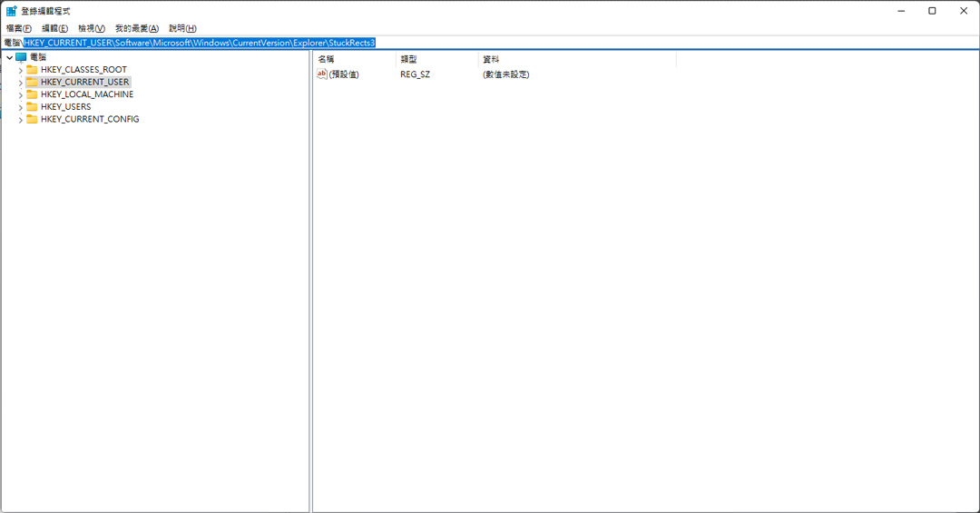Sort values by the 類型 column header
This screenshot has width=980, height=513.
coord(436,59)
